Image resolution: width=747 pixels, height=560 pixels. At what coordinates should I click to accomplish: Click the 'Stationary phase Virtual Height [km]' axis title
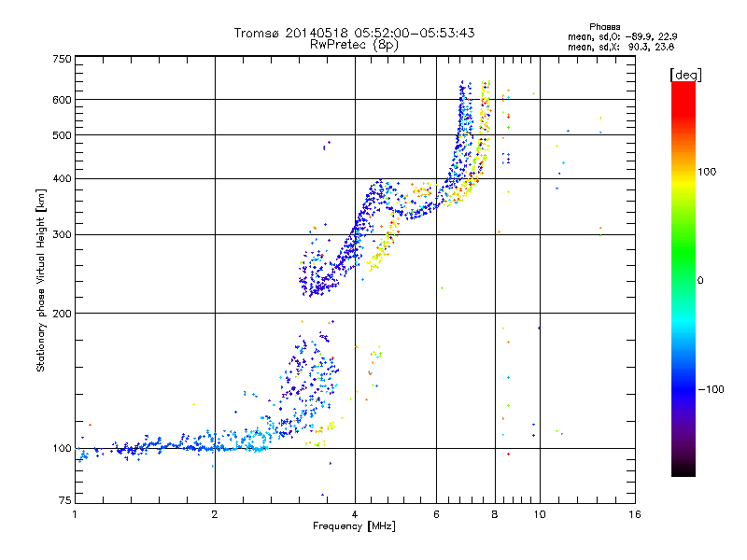(x=40, y=280)
